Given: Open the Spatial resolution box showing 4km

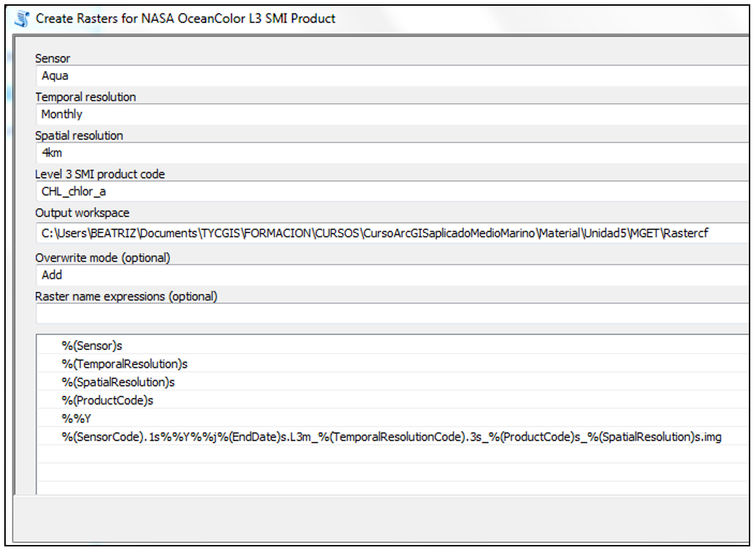Looking at the screenshot, I should (x=391, y=153).
